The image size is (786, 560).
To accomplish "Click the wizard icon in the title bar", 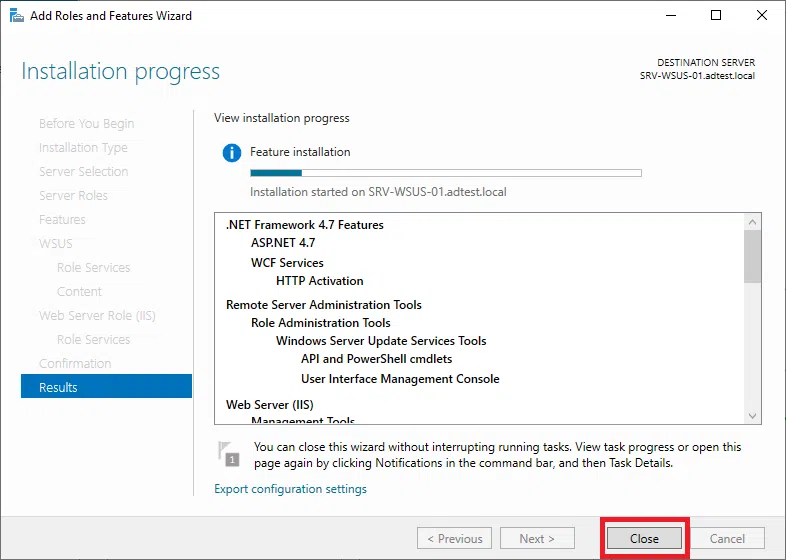I will click(x=14, y=16).
